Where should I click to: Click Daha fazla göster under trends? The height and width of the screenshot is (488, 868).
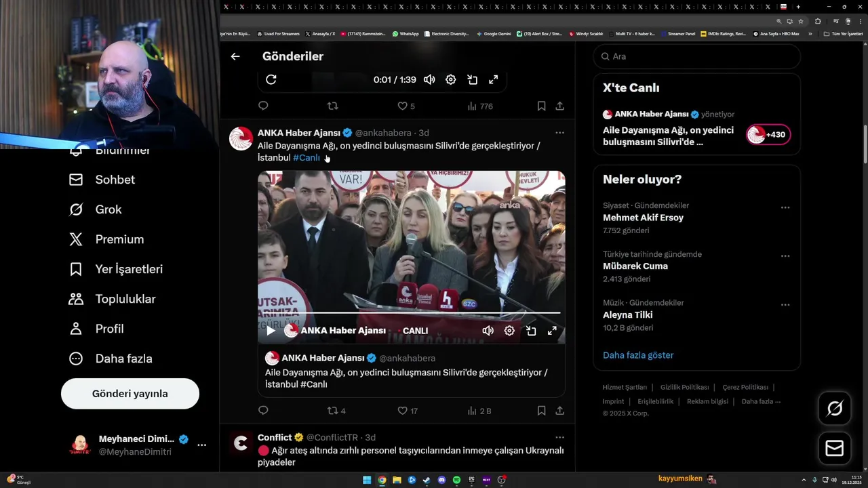638,355
